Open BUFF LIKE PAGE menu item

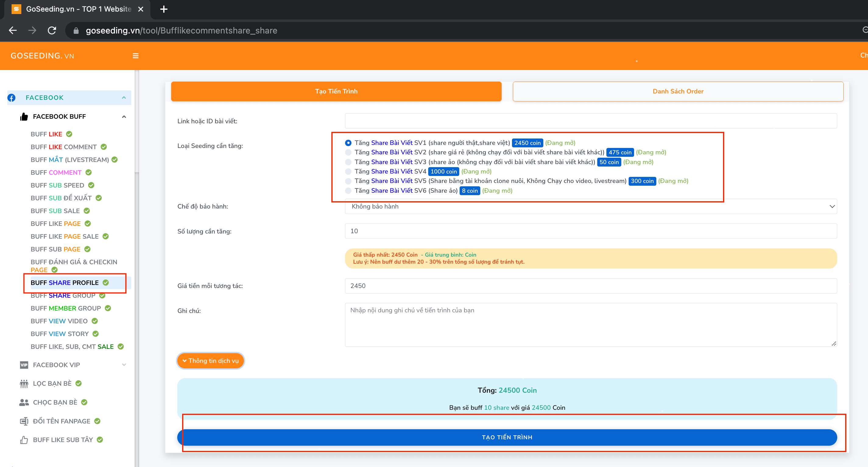point(56,223)
